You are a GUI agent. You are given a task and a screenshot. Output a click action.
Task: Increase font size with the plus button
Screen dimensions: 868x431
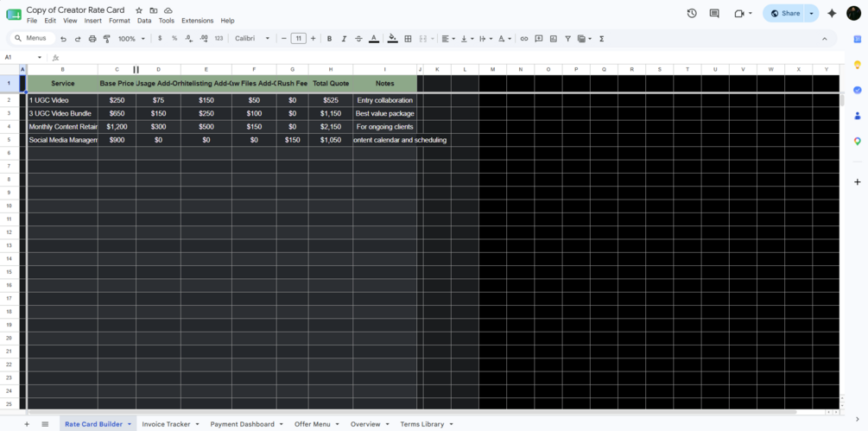(x=313, y=38)
